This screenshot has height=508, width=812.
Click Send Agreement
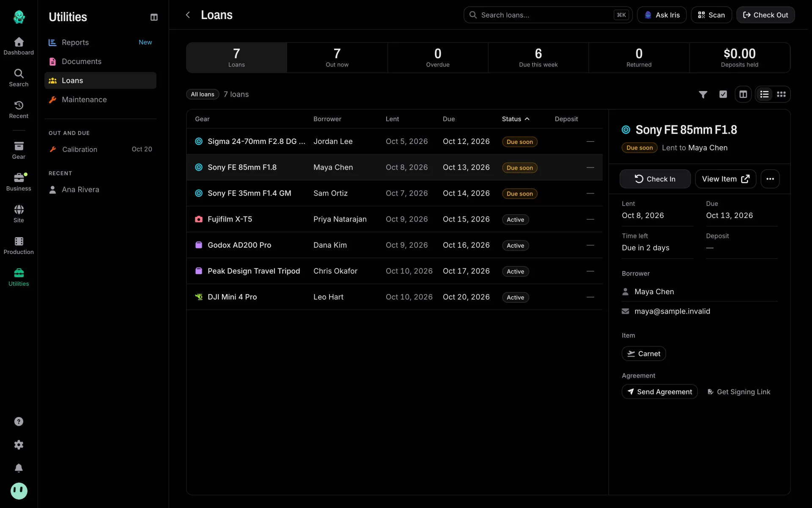pyautogui.click(x=659, y=392)
